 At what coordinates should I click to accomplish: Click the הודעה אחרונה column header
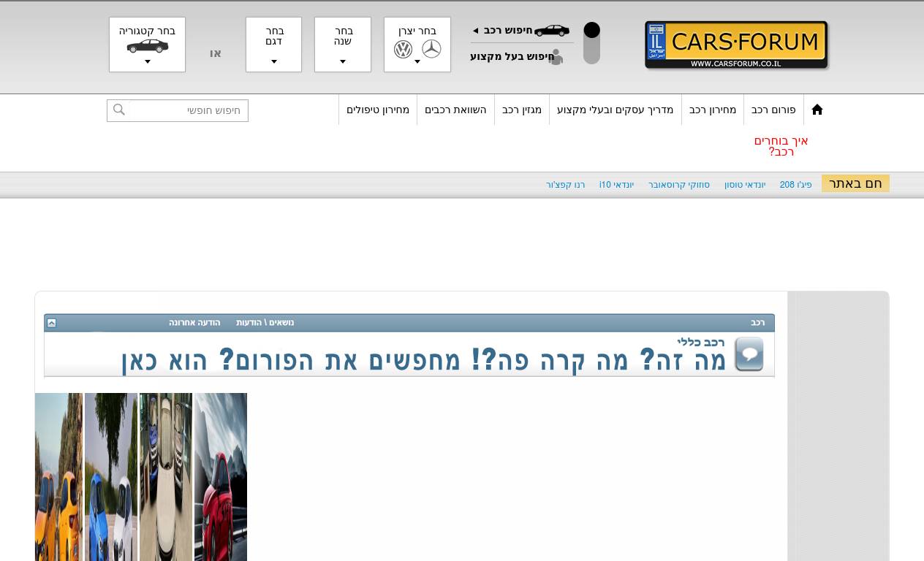194,323
